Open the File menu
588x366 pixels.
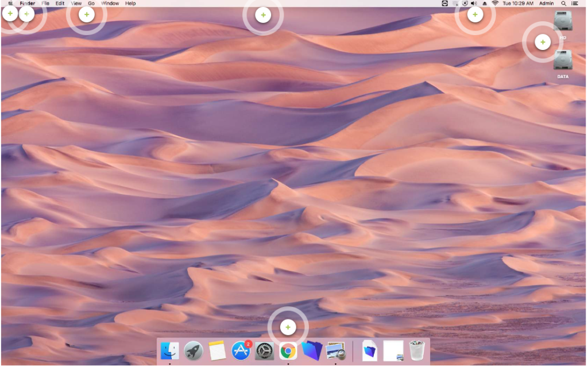(45, 3)
